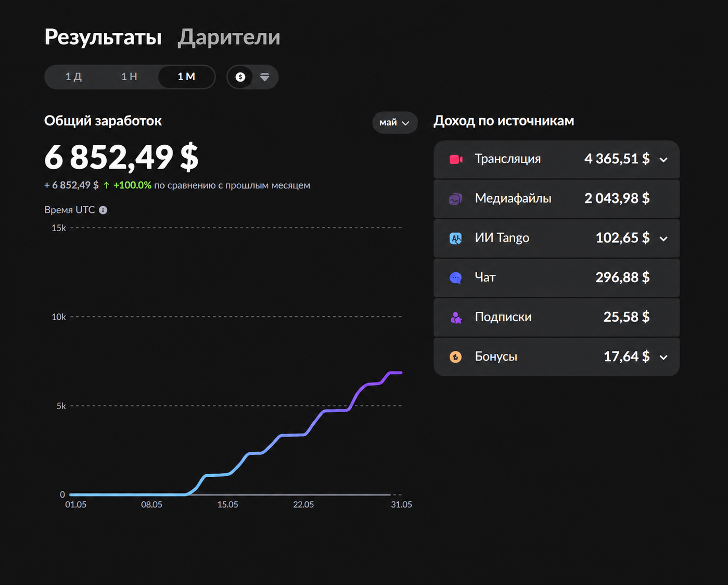728x585 pixels.
Task: Click the 102,65 $ amount
Action: 622,238
